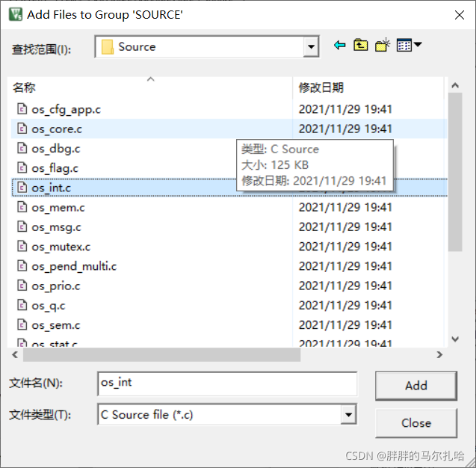Click the os_dbg.c file icon

point(22,148)
